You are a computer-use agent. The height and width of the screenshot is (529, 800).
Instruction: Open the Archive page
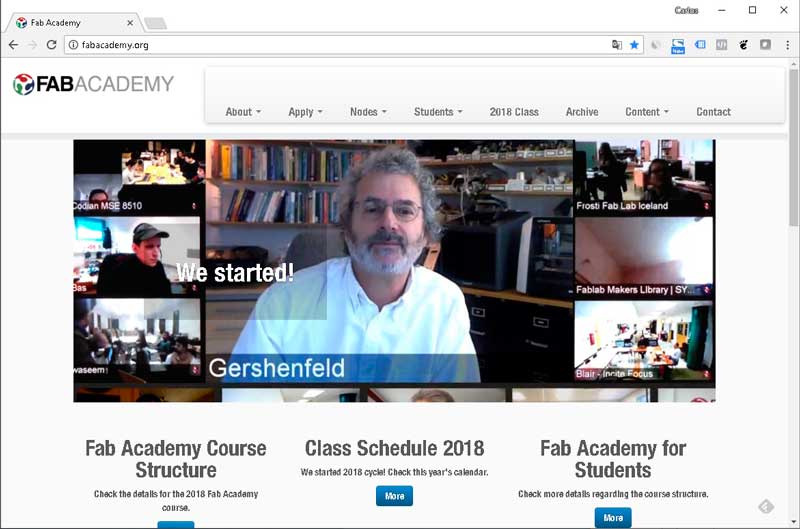point(582,112)
